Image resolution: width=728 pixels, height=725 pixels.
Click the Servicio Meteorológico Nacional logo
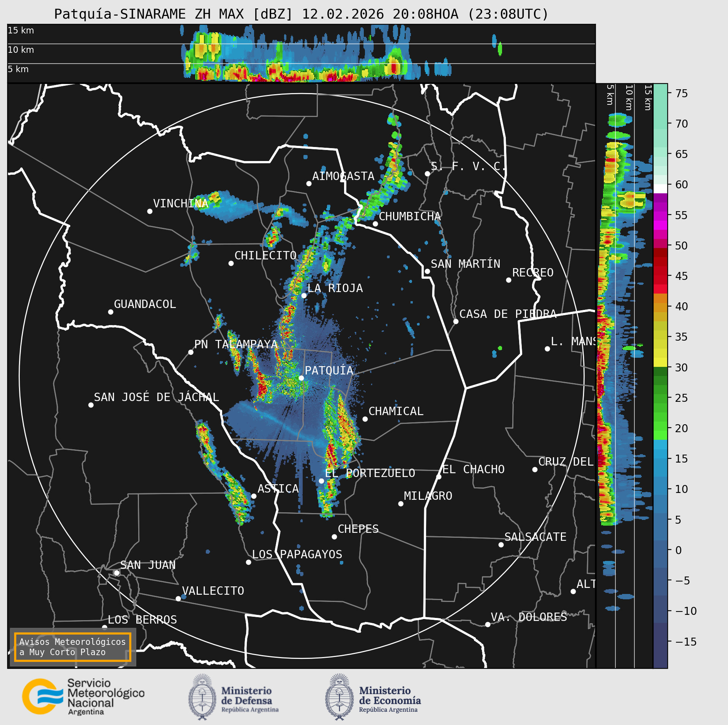tap(83, 697)
